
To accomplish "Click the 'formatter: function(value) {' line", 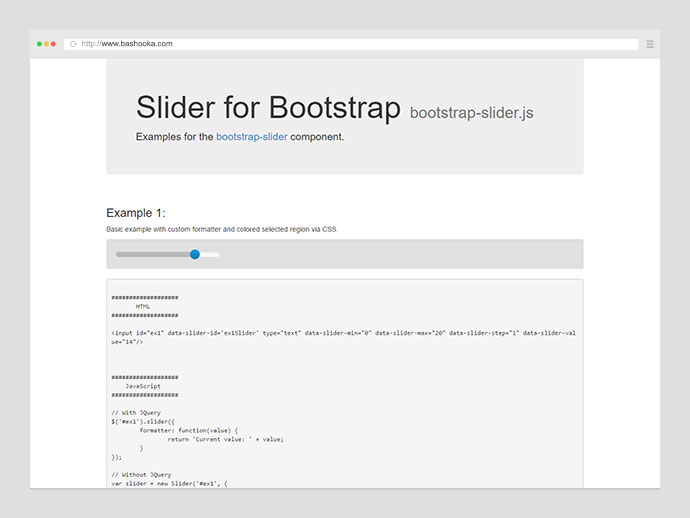I will [x=188, y=430].
